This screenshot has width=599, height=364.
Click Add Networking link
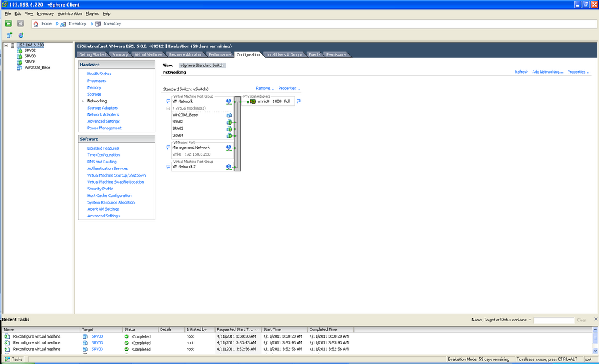point(547,72)
